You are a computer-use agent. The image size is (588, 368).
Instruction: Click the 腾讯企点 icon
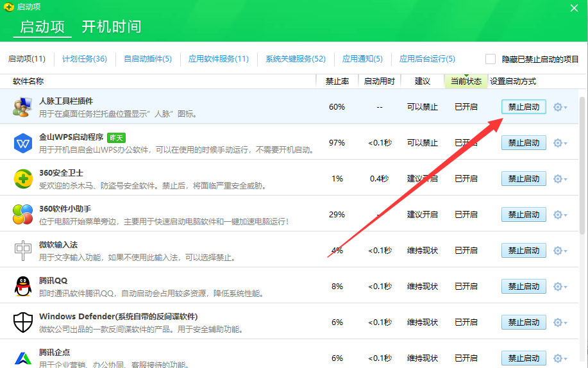23,357
